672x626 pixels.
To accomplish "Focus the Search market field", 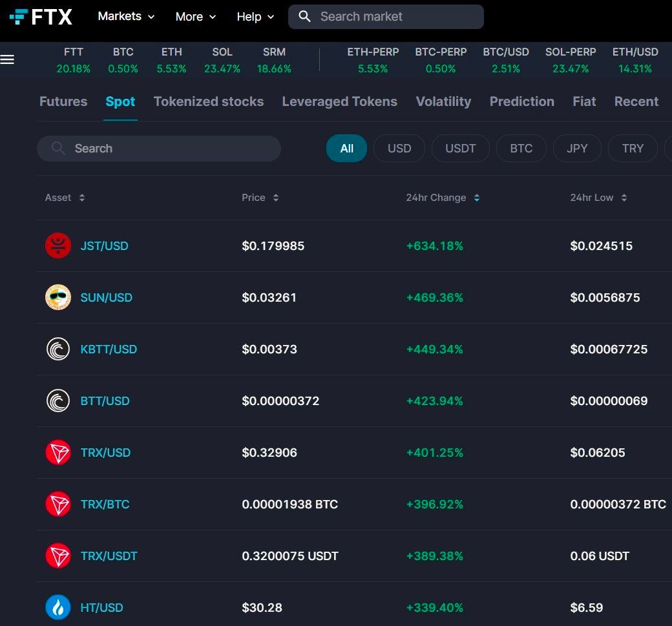I will (386, 17).
